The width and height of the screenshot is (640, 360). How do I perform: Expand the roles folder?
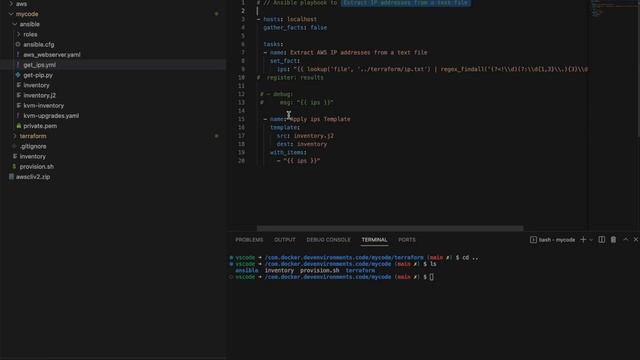[x=18, y=34]
